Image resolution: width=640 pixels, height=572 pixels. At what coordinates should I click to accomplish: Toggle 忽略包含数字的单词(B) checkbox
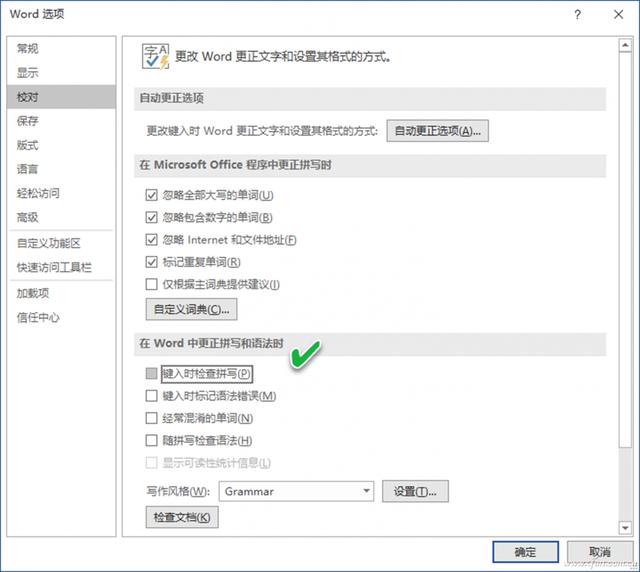click(151, 217)
